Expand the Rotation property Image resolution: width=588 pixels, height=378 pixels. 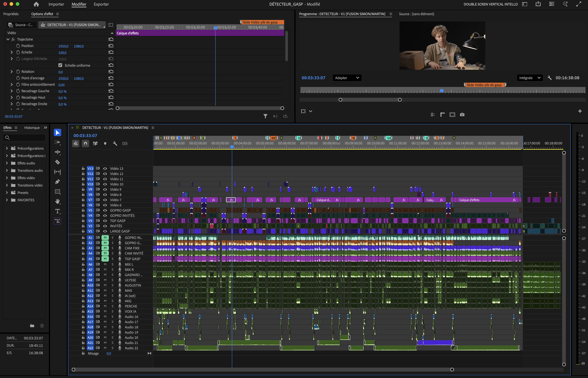tap(12, 72)
